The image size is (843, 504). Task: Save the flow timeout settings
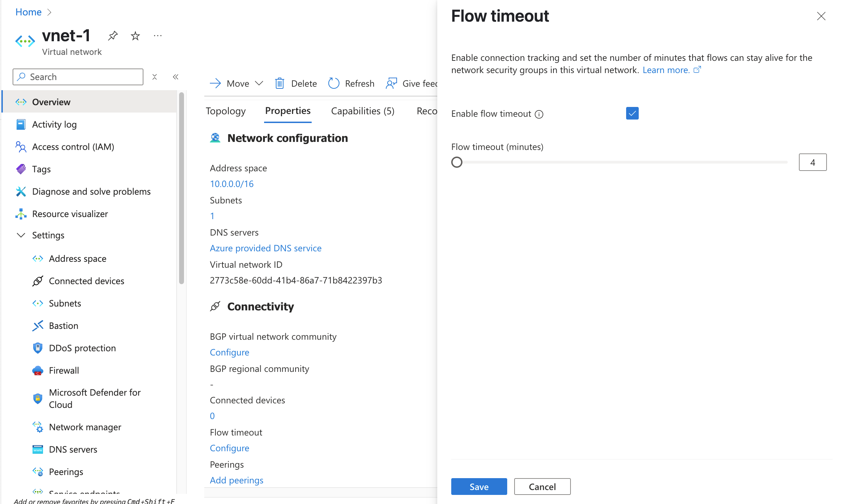479,487
